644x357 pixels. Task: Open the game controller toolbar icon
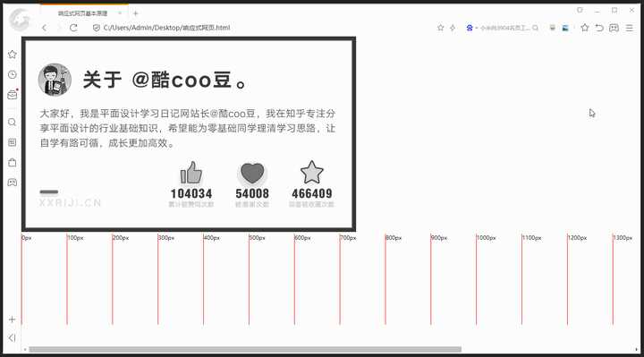point(614,28)
